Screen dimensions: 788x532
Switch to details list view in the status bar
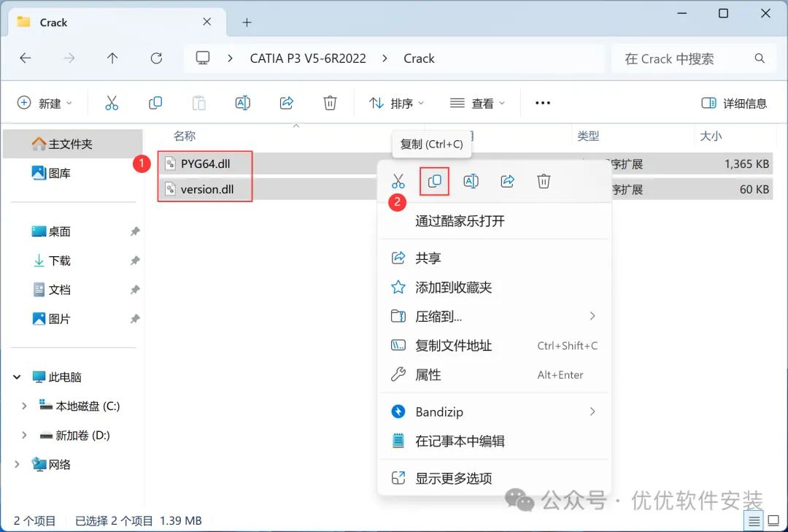click(x=754, y=521)
